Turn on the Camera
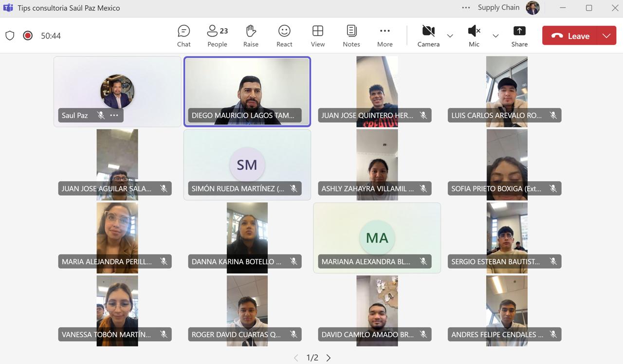Image resolution: width=623 pixels, height=364 pixels. [428, 36]
